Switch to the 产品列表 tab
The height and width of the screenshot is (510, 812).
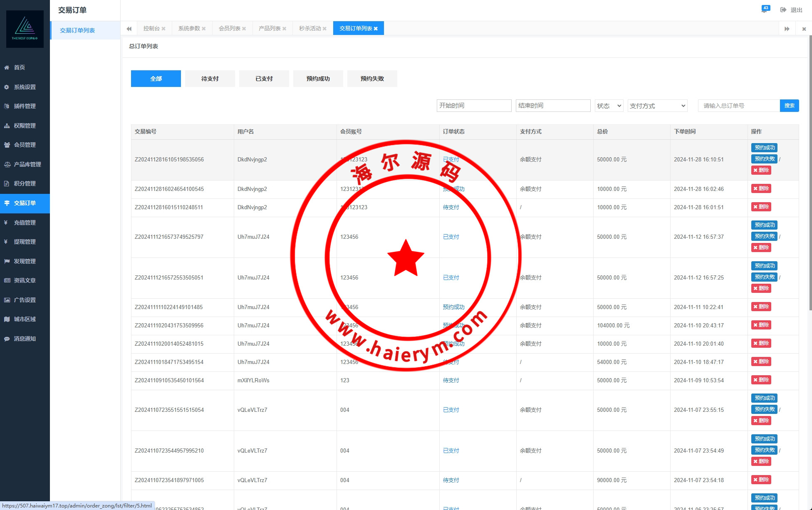point(270,28)
